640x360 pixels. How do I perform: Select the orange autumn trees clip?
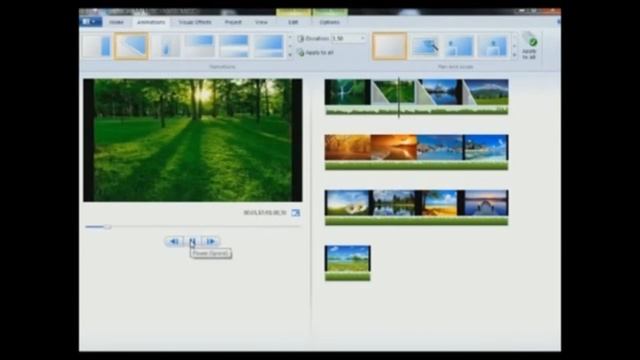pos(347,147)
